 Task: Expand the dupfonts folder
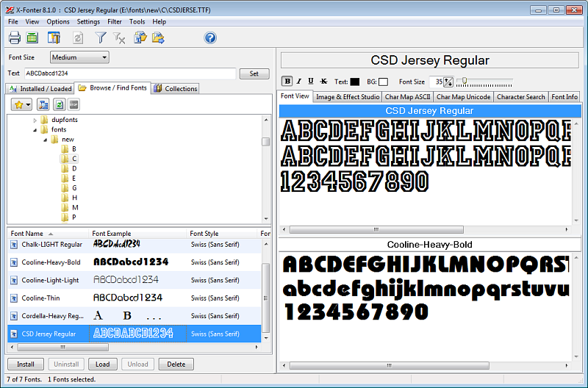(x=35, y=120)
